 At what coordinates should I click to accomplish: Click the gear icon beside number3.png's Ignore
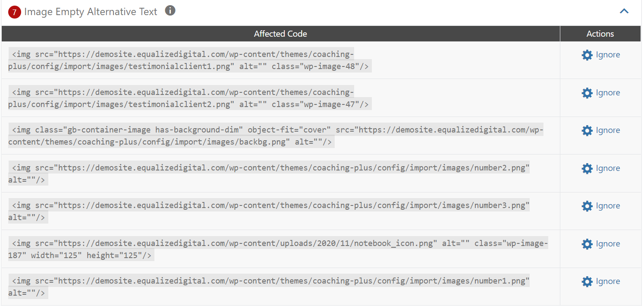[587, 206]
